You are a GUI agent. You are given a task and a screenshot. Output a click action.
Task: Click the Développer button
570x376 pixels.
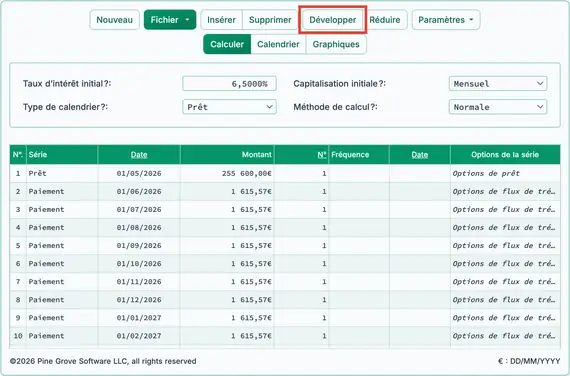pos(332,20)
